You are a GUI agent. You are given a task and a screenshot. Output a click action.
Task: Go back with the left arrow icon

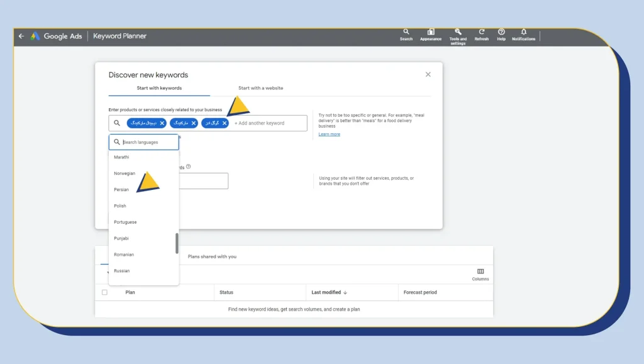click(21, 36)
